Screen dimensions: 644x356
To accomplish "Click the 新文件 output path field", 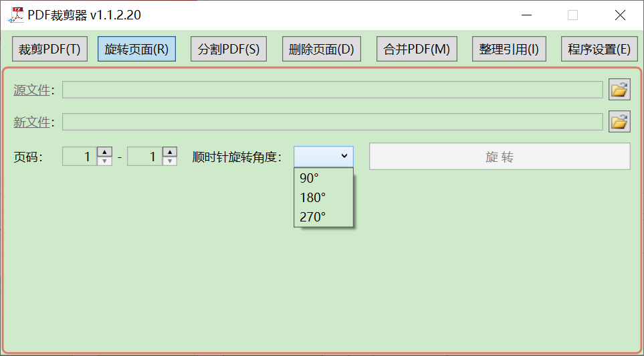I will pos(332,122).
